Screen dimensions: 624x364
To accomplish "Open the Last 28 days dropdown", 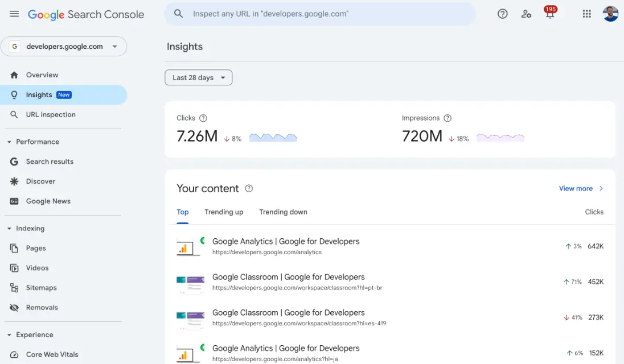I will pos(198,78).
